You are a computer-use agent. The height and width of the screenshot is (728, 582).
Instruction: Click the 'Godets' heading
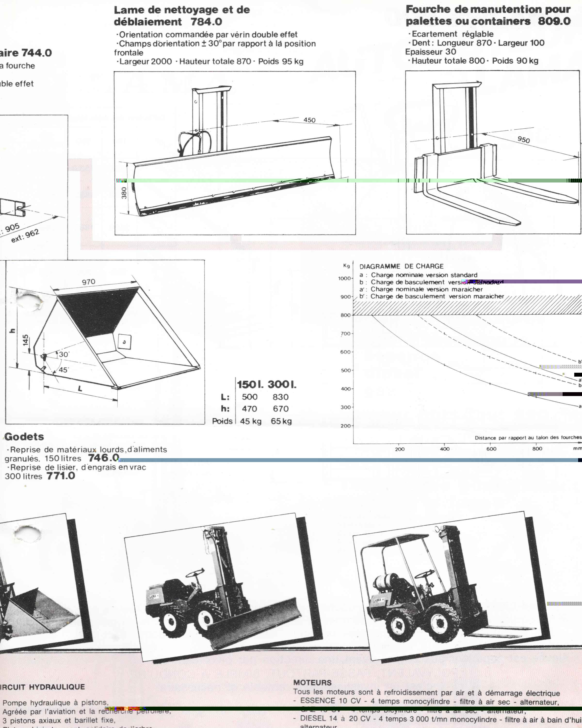click(x=24, y=437)
